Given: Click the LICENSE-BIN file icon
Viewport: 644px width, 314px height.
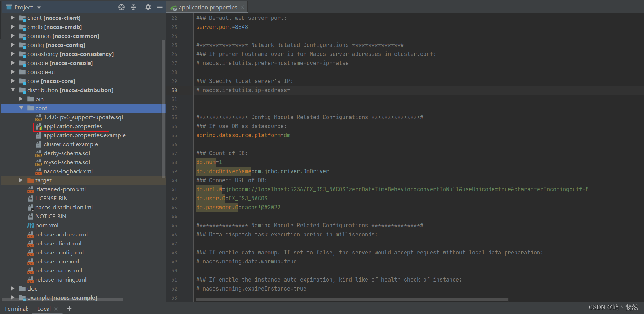Looking at the screenshot, I should pos(31,199).
